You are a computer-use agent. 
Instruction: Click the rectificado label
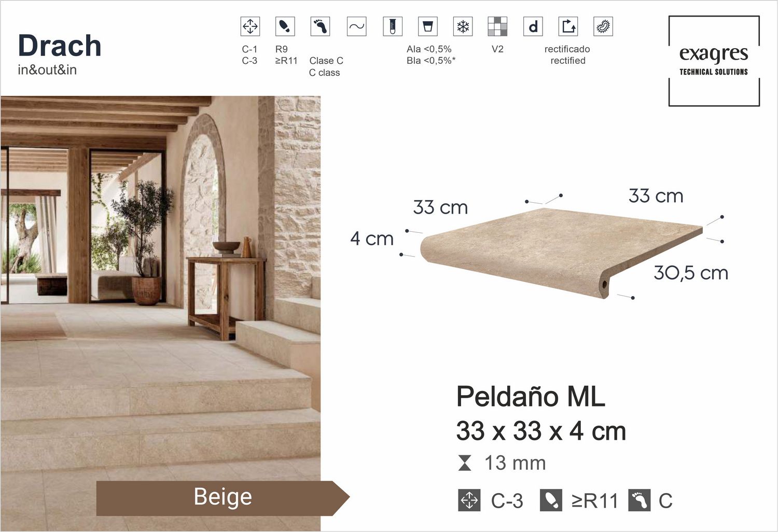click(567, 49)
